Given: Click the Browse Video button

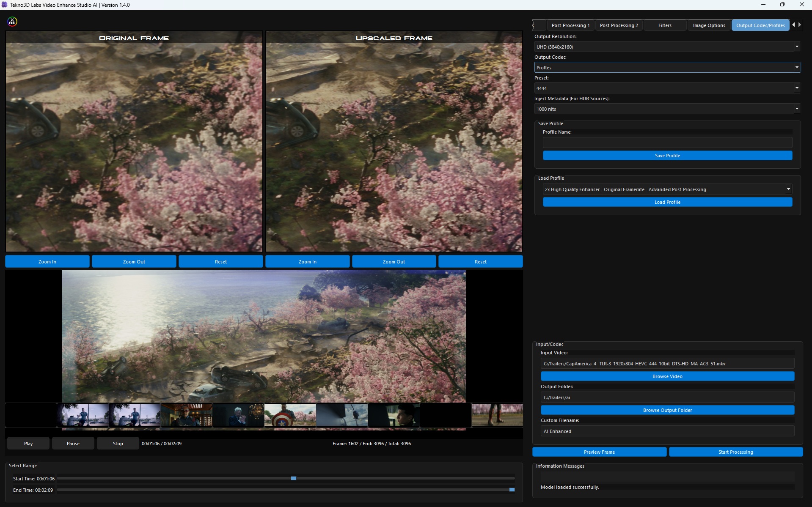Looking at the screenshot, I should 667,376.
